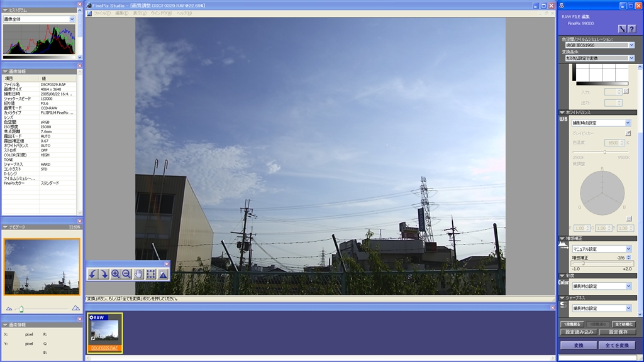Click the WB white balance icon
The width and height of the screenshot is (644, 362).
click(x=563, y=119)
